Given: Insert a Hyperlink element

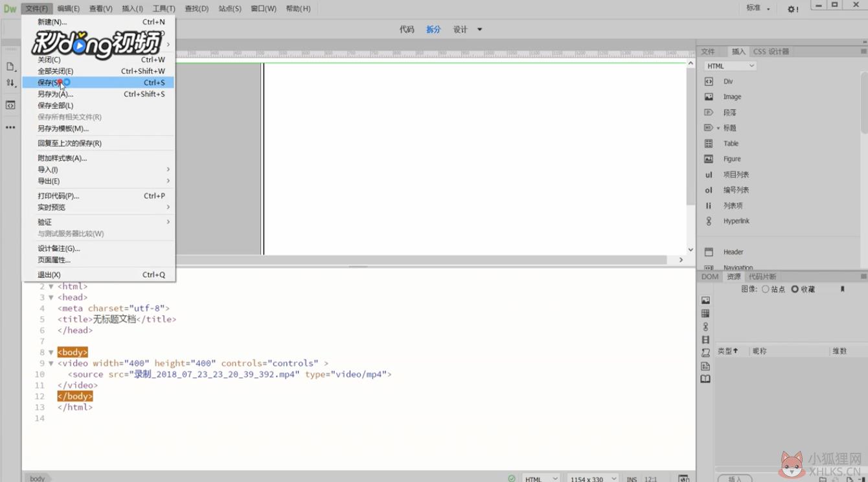Looking at the screenshot, I should coord(737,222).
